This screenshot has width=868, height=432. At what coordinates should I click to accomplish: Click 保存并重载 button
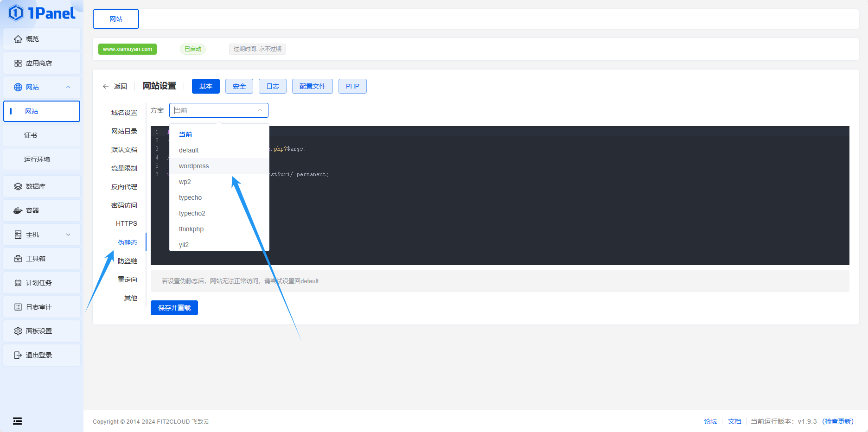(x=174, y=308)
